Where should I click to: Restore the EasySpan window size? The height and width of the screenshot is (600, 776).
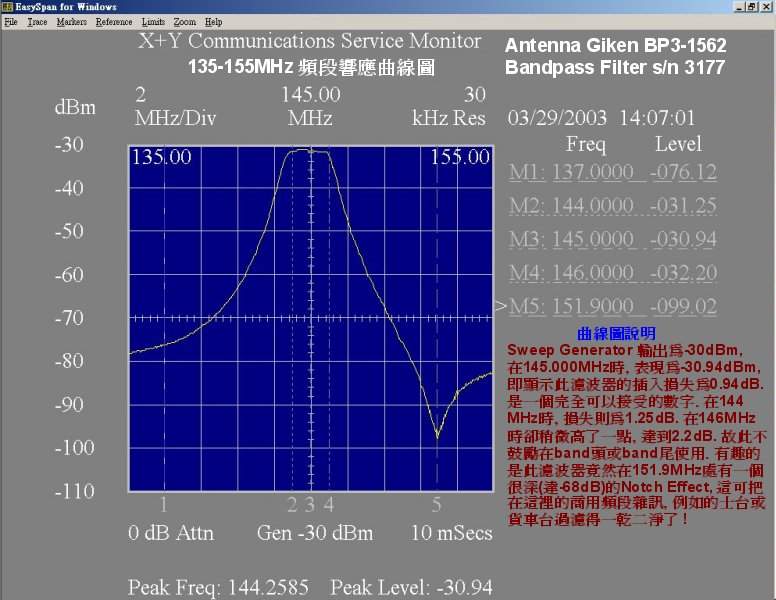pos(752,7)
